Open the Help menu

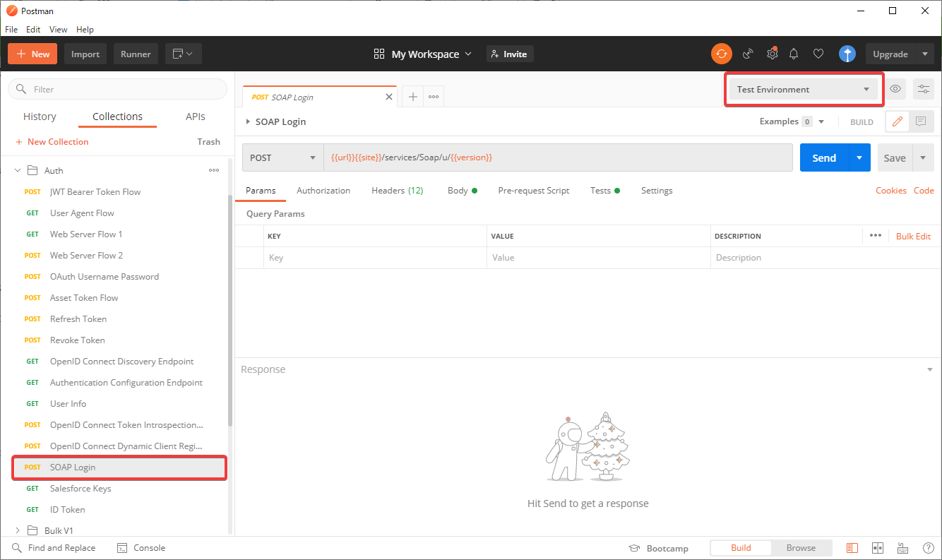(85, 30)
